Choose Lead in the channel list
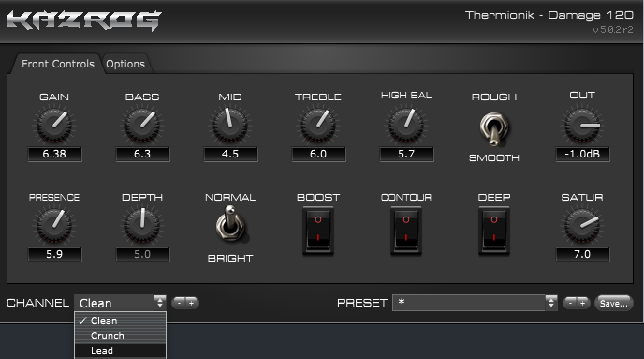This screenshot has height=359, width=644. click(x=121, y=351)
